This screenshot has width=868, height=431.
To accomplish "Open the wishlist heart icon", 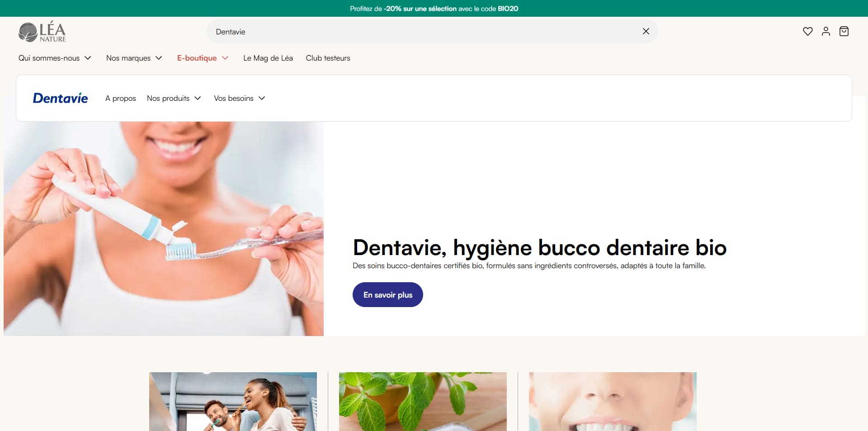I will (x=807, y=31).
